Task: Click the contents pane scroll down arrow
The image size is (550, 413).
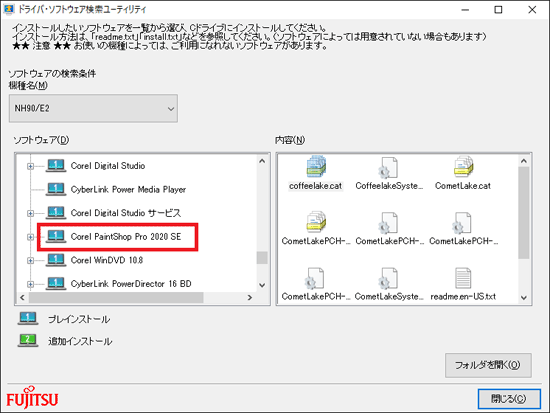Action: click(x=524, y=298)
